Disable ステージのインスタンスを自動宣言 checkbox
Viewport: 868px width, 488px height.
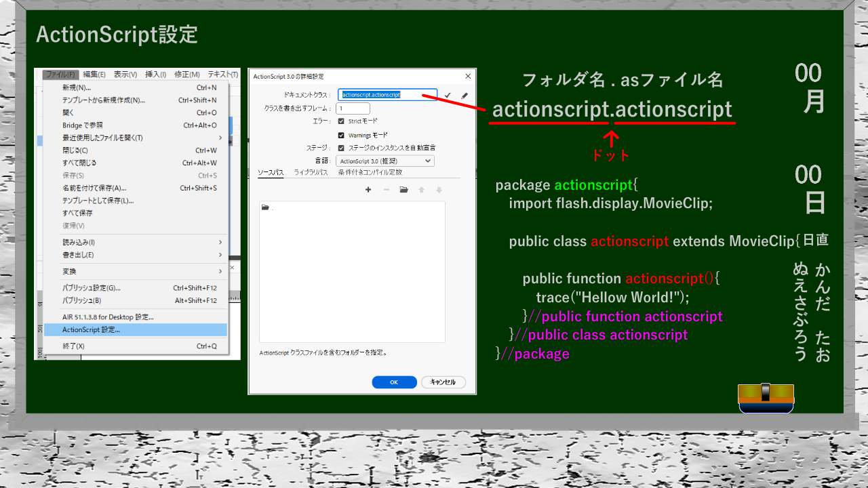click(x=341, y=148)
